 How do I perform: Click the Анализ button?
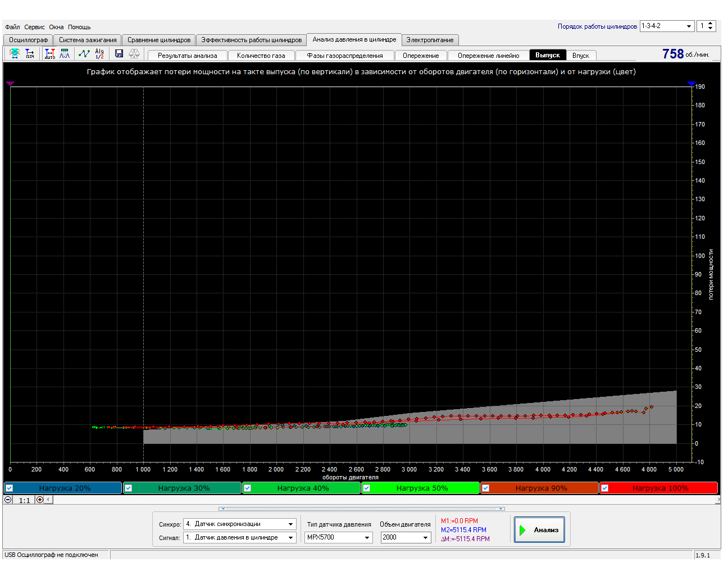tap(539, 530)
